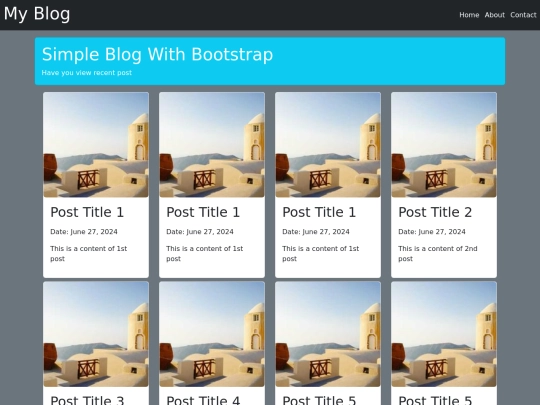This screenshot has height=405, width=540.
Task: Open the Post Title 3 heading
Action: coord(87,400)
